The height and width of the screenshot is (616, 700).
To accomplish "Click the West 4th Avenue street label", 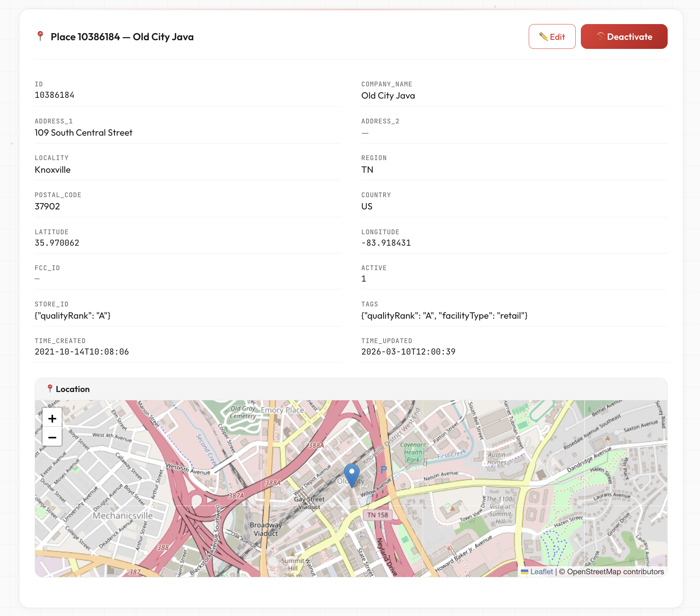I will [x=112, y=437].
